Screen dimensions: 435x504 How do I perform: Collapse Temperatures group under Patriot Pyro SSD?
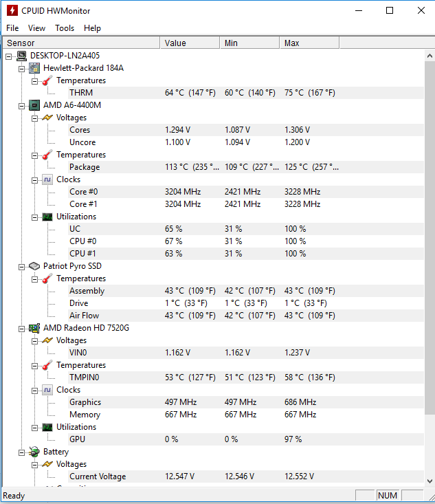tap(34, 279)
